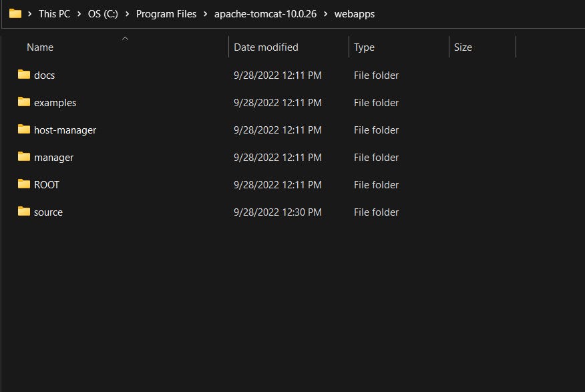Sort by the Type column header
Screen dimensions: 585x392
(x=364, y=47)
